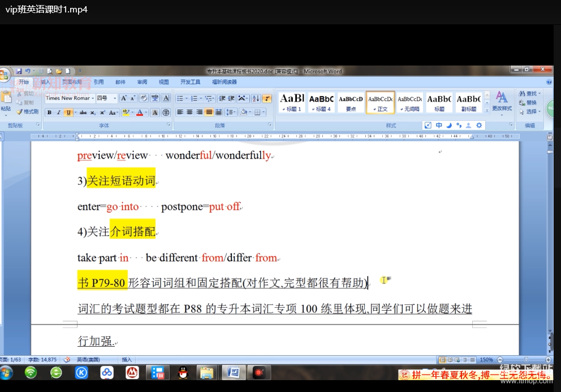Click the Word icon in Windows taskbar
The image size is (561, 392).
coord(233,373)
